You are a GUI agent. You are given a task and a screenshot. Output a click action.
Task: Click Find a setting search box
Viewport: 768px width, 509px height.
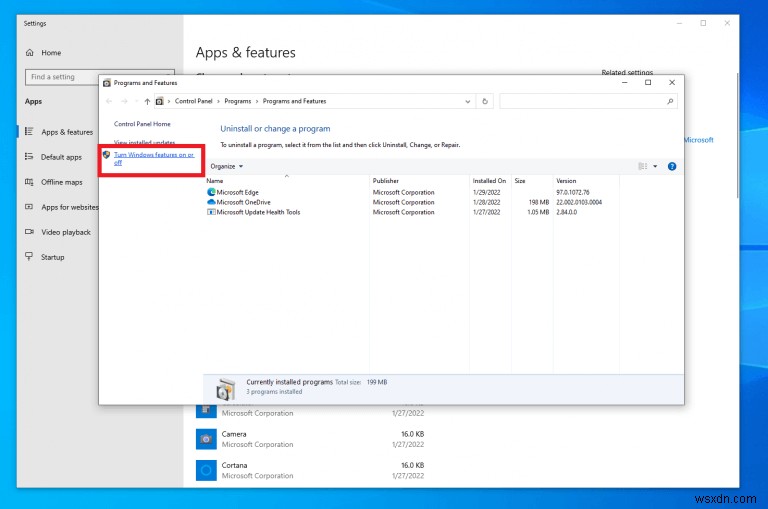[x=61, y=77]
